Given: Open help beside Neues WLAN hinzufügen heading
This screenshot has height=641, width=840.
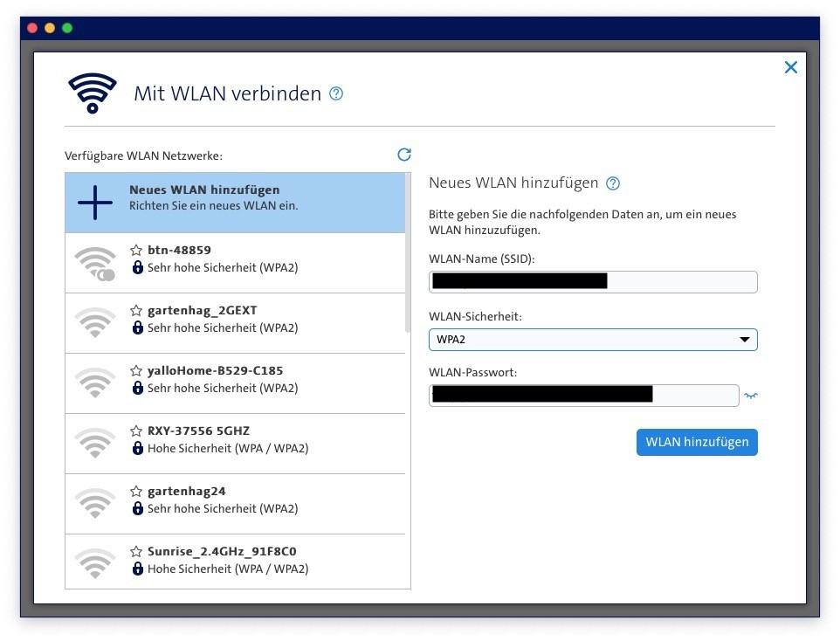Looking at the screenshot, I should 613,183.
